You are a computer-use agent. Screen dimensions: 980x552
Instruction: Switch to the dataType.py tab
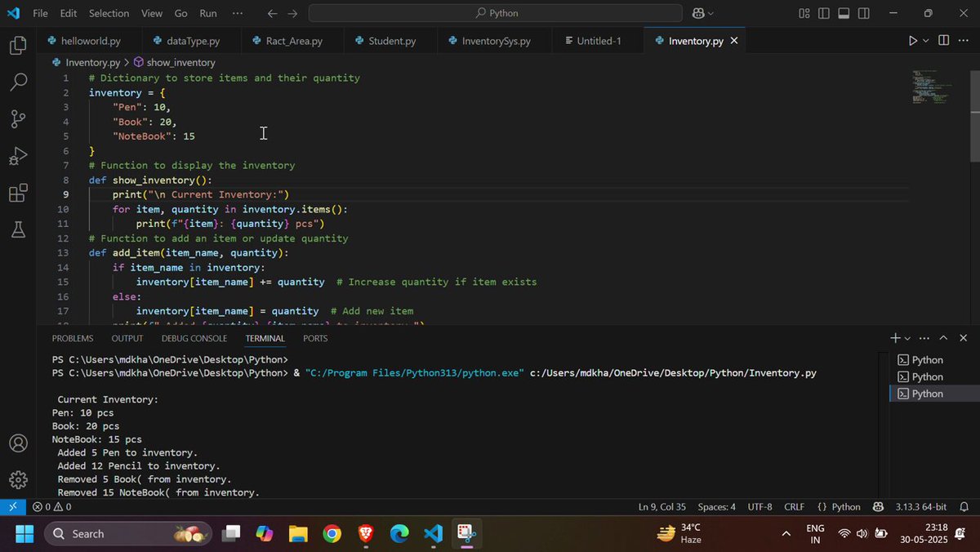click(x=193, y=41)
